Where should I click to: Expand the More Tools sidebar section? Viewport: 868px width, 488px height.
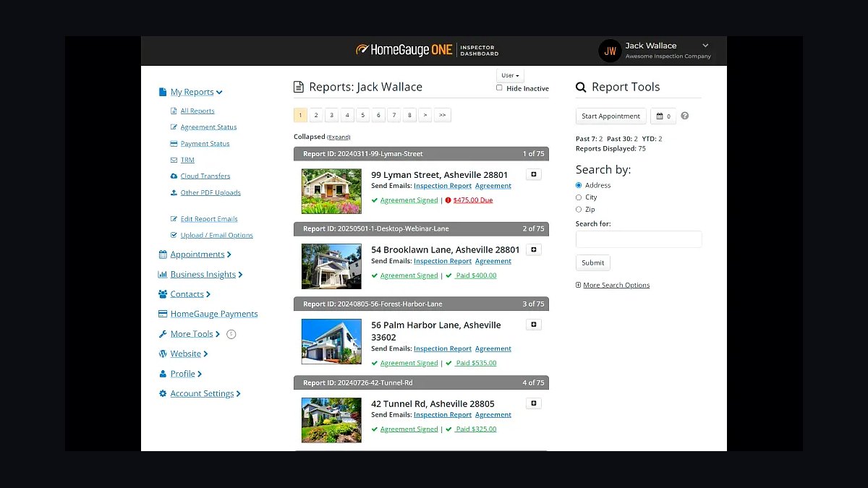click(x=218, y=334)
